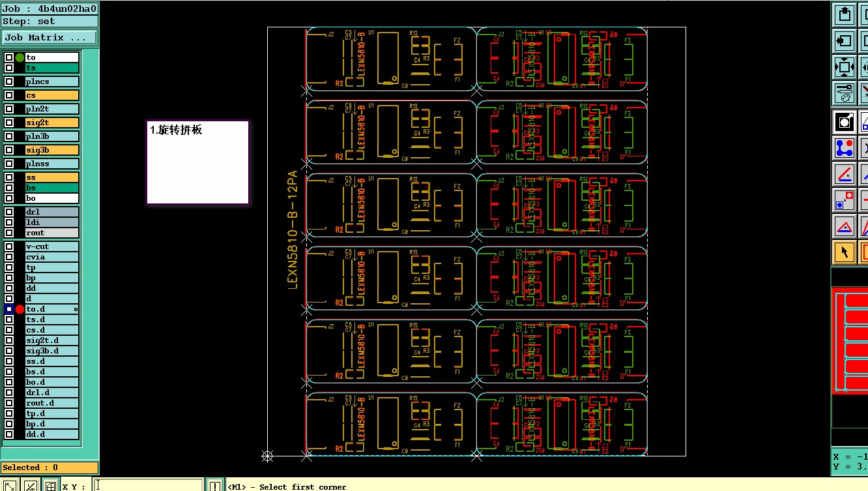Screen dimensions: 868x491
Task: Toggle display checkbox for layer sig2t
Action: 9,123
